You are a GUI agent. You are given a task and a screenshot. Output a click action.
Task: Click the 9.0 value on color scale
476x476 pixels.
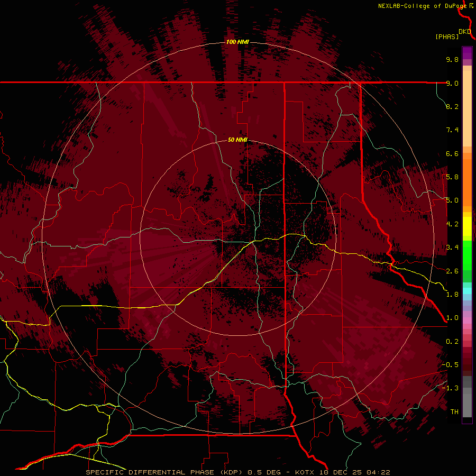point(452,83)
